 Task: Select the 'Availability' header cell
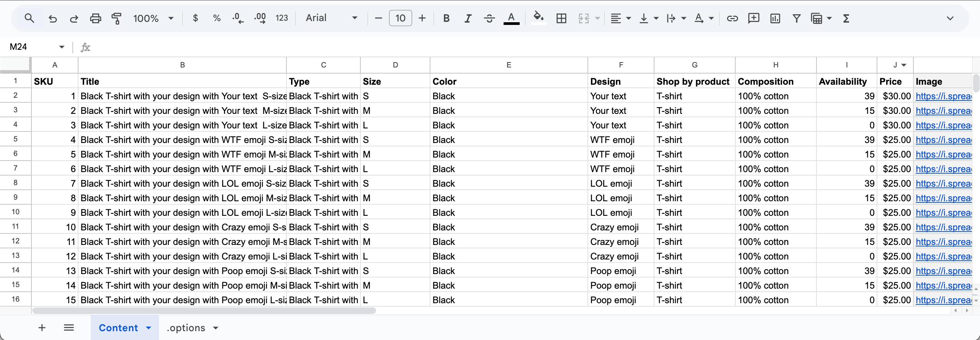pos(847,81)
